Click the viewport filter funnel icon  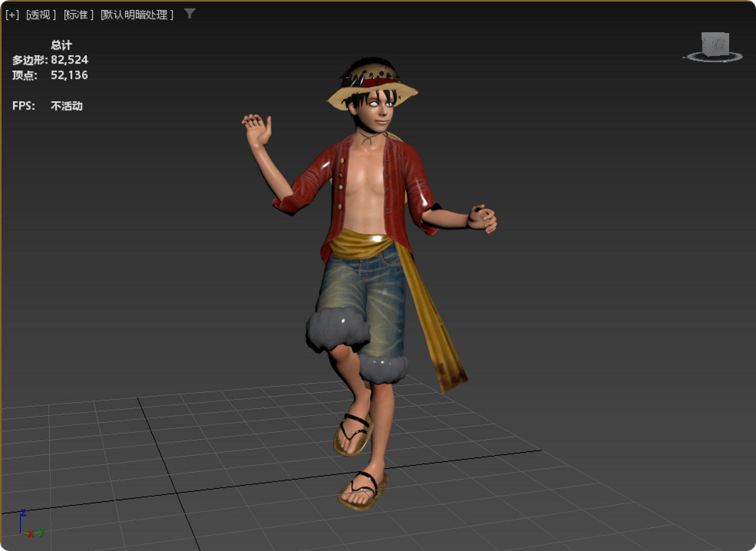click(190, 14)
